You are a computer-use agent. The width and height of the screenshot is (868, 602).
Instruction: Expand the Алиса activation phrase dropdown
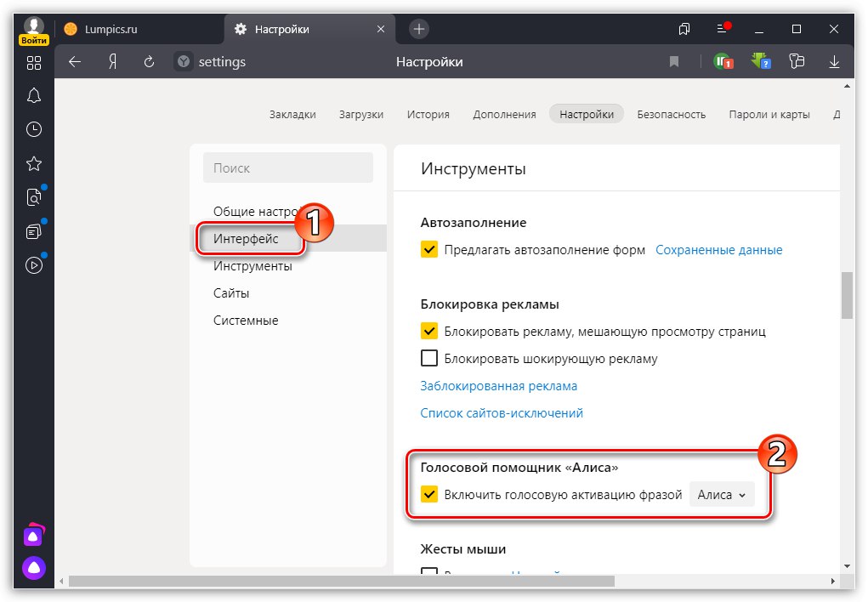[721, 494]
